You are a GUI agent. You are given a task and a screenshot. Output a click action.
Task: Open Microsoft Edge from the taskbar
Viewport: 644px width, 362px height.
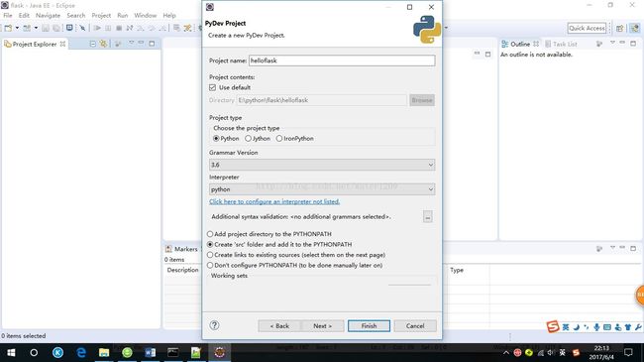81,352
